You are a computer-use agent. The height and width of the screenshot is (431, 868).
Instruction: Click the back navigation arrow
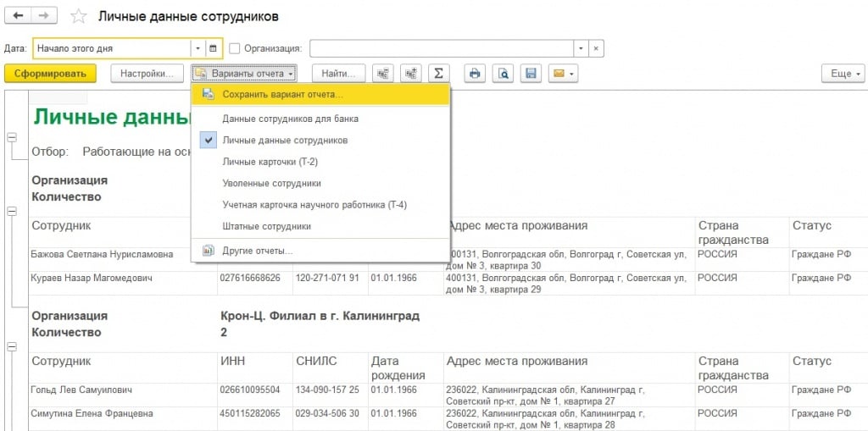pyautogui.click(x=18, y=16)
